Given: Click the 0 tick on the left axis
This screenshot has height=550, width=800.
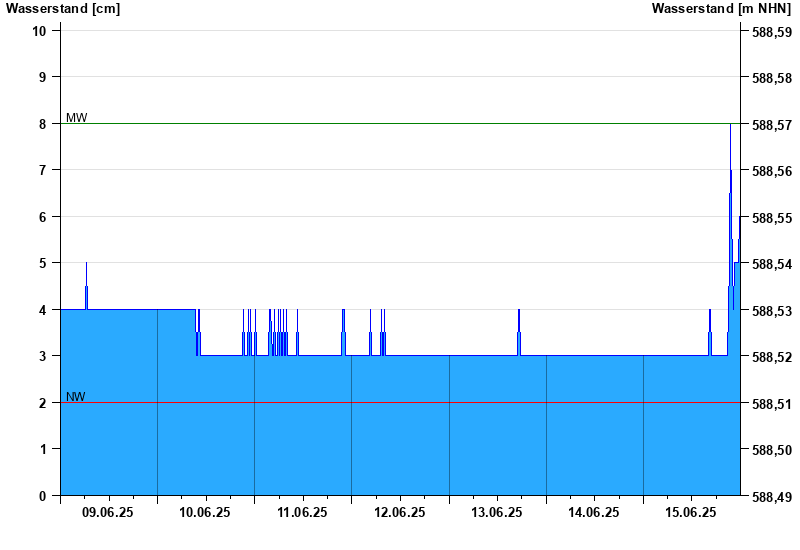Looking at the screenshot, I should pos(43,496).
